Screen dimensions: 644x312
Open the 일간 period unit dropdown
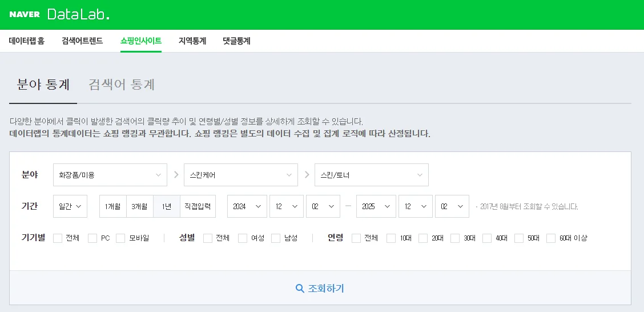(x=70, y=206)
